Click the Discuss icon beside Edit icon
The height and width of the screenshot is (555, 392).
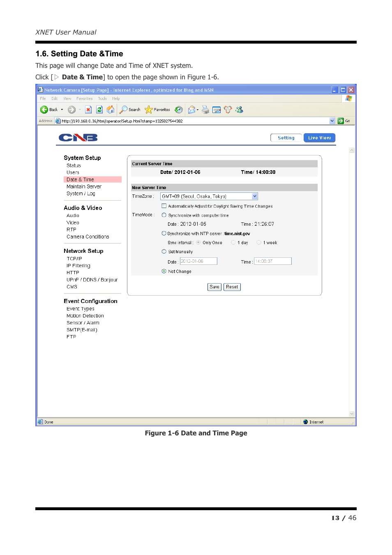click(228, 109)
